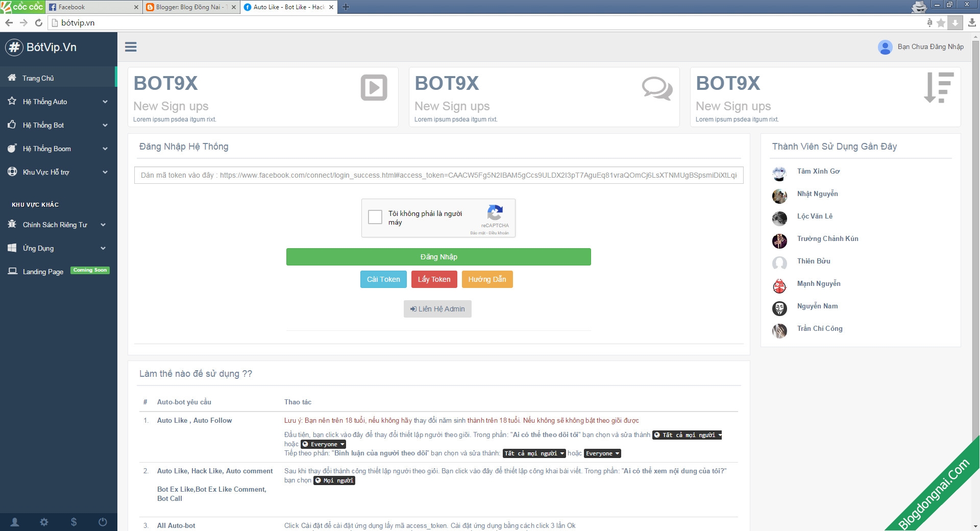980x531 pixels.
Task: Select Trang Chủ in the sidebar
Action: click(38, 78)
